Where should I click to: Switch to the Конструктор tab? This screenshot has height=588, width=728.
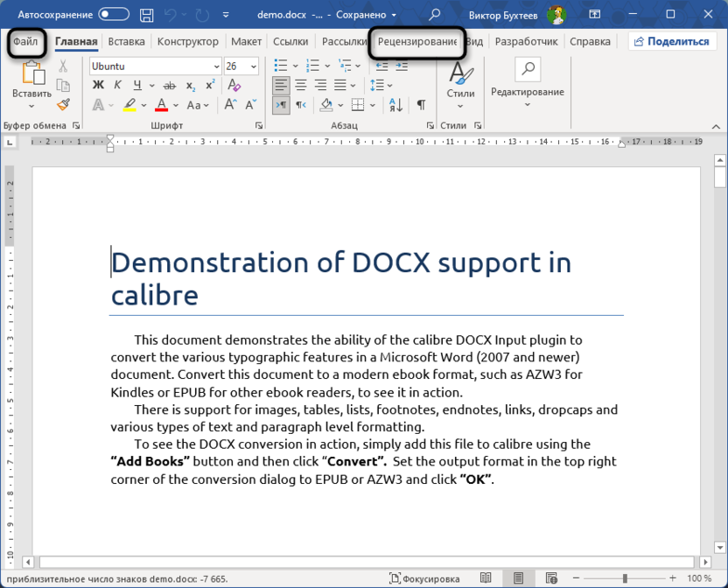coord(187,41)
